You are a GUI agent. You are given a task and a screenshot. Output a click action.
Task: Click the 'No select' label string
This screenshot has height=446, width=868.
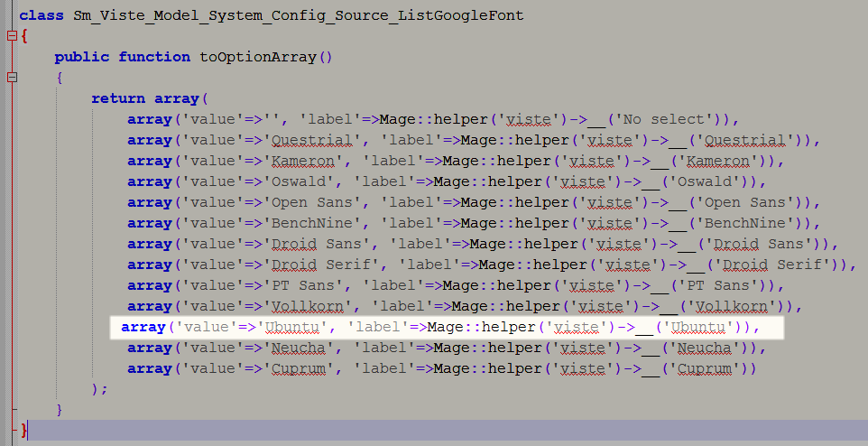click(x=664, y=119)
